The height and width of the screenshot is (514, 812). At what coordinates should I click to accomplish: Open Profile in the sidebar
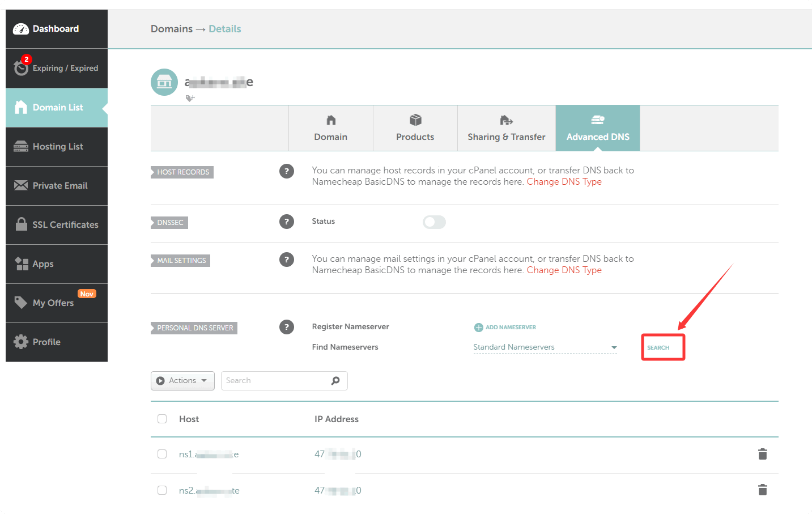[57, 342]
